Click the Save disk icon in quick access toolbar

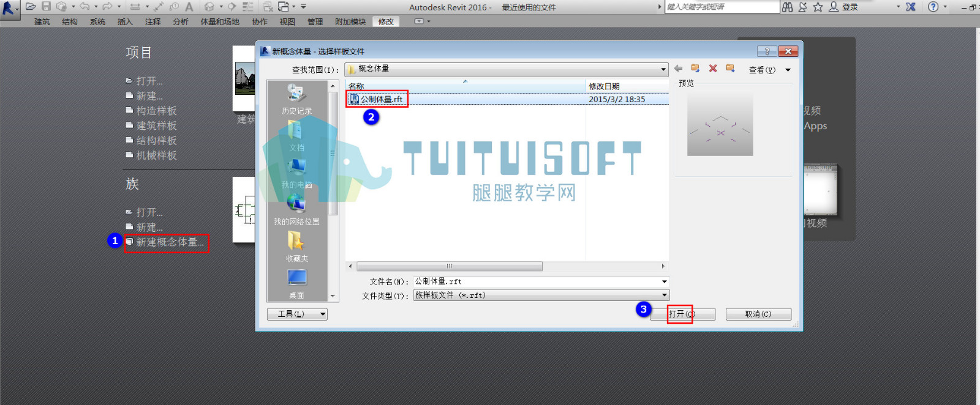pyautogui.click(x=46, y=7)
